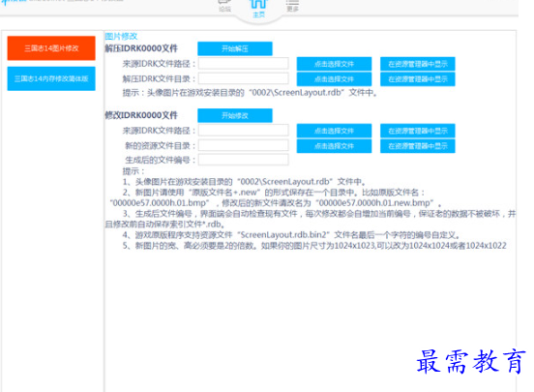Click the 图片修改 heading text
Viewport: 534px width, 392px height.
pos(121,36)
